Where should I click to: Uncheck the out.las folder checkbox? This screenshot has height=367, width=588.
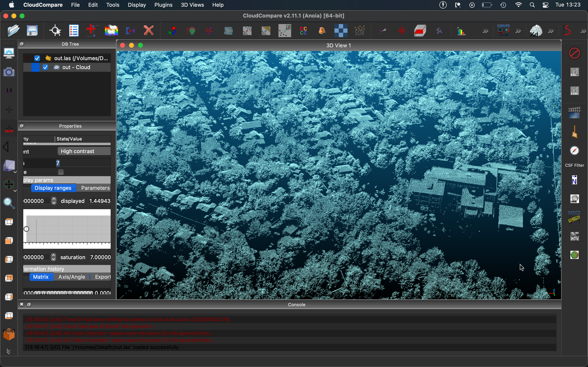(37, 58)
